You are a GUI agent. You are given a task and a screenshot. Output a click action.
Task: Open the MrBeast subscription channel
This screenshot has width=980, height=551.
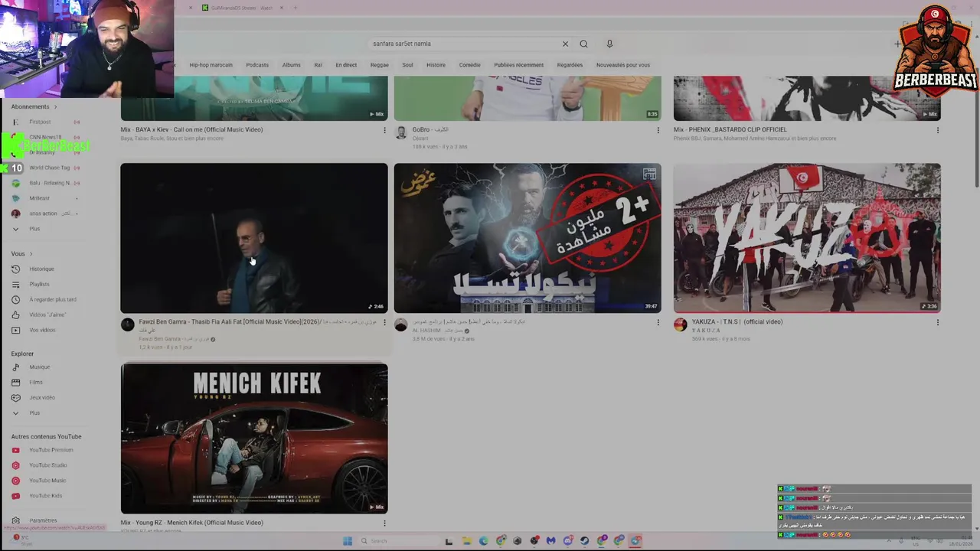[38, 198]
